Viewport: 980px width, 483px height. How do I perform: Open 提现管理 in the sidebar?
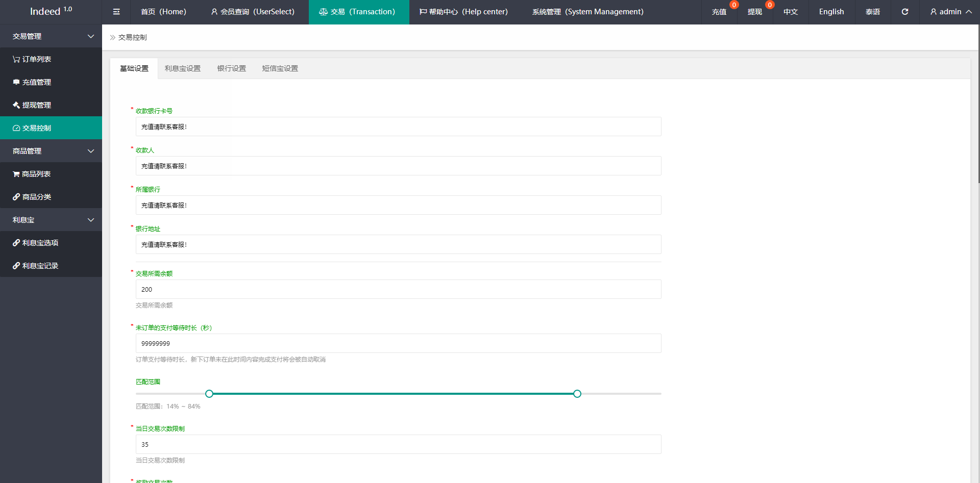click(x=51, y=105)
